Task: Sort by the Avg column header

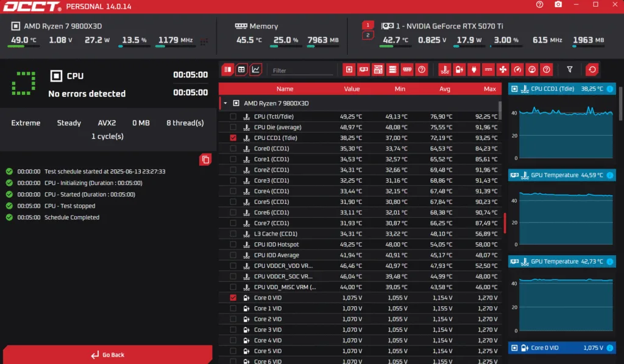Action: (x=445, y=89)
